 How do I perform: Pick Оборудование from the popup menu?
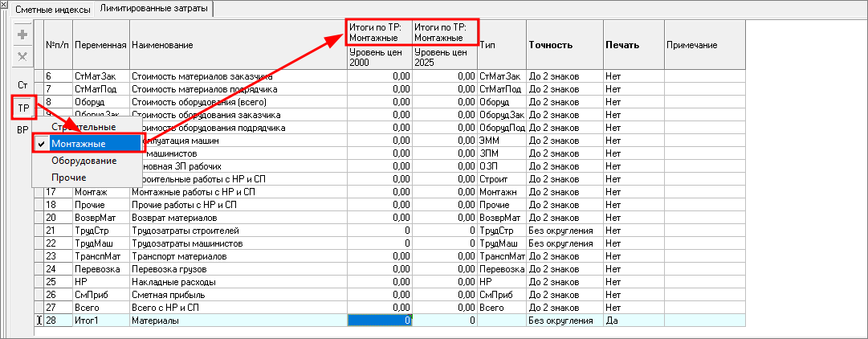pyautogui.click(x=84, y=160)
